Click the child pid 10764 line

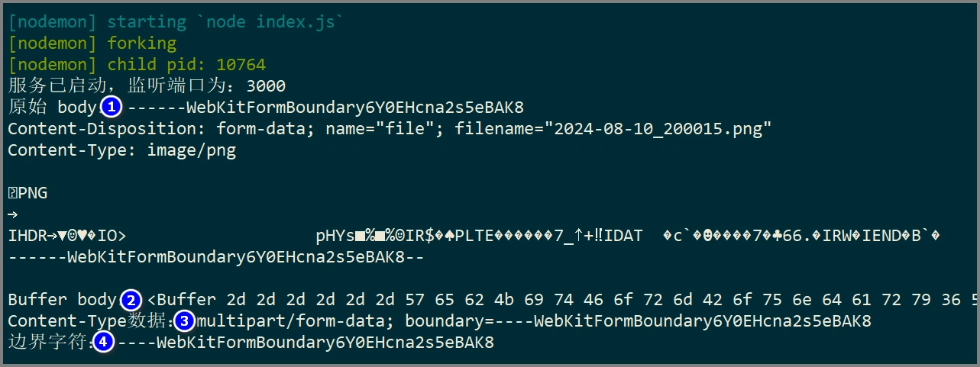click(137, 65)
